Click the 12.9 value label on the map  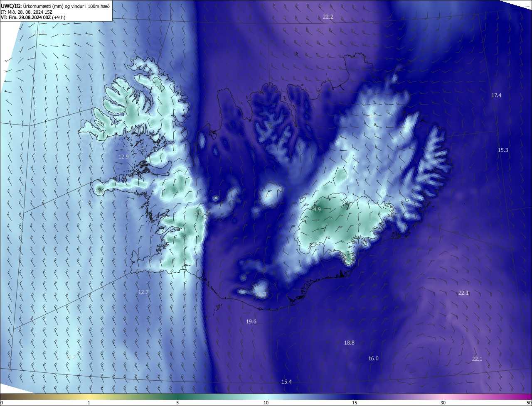(x=123, y=157)
